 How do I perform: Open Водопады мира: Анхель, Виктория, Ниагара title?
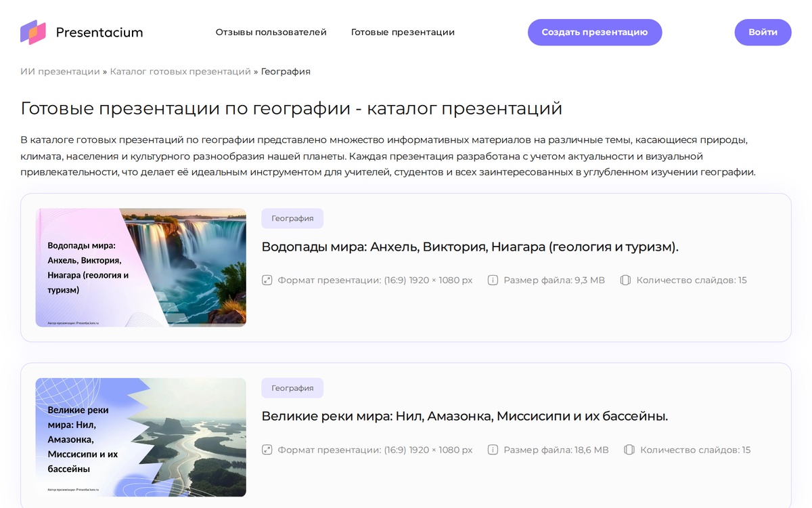(x=470, y=247)
